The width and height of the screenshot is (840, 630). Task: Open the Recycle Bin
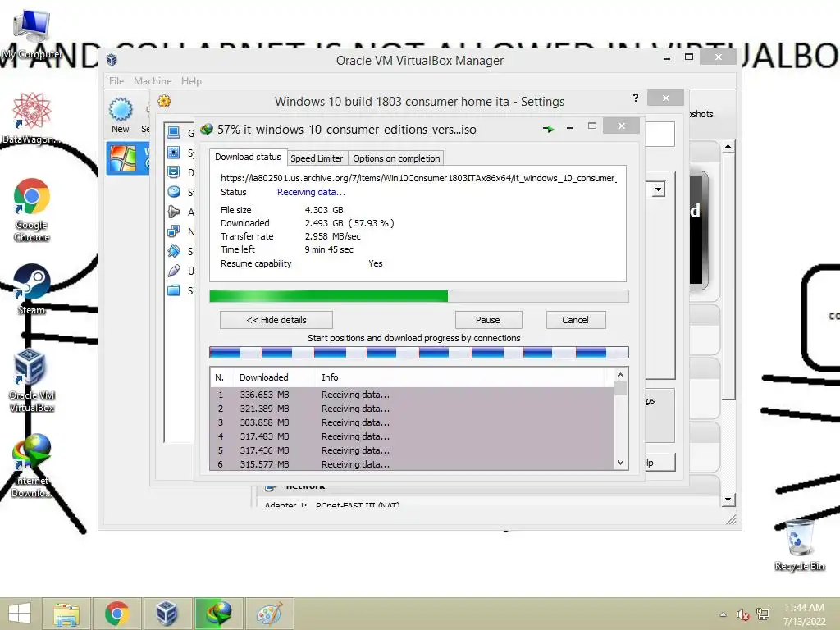click(799, 546)
